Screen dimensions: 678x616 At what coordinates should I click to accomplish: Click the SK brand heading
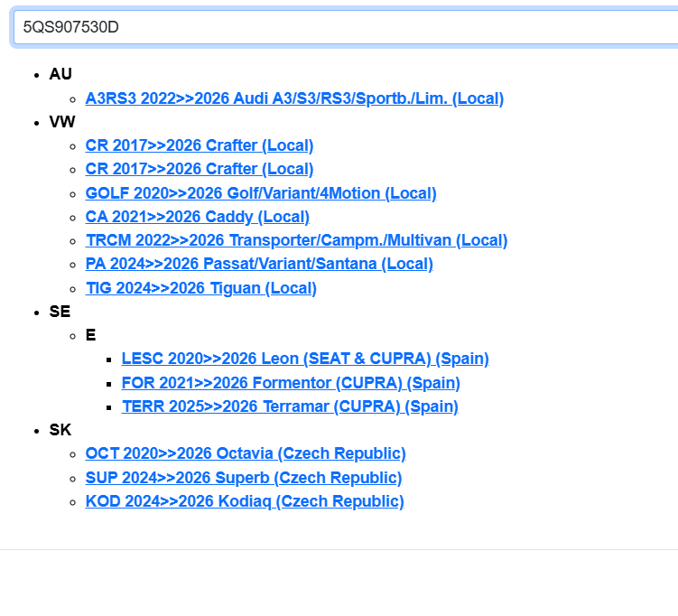click(x=60, y=430)
